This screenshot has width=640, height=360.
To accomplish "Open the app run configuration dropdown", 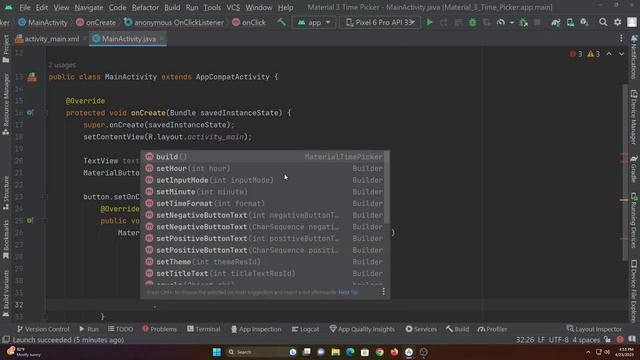I will coord(314,22).
